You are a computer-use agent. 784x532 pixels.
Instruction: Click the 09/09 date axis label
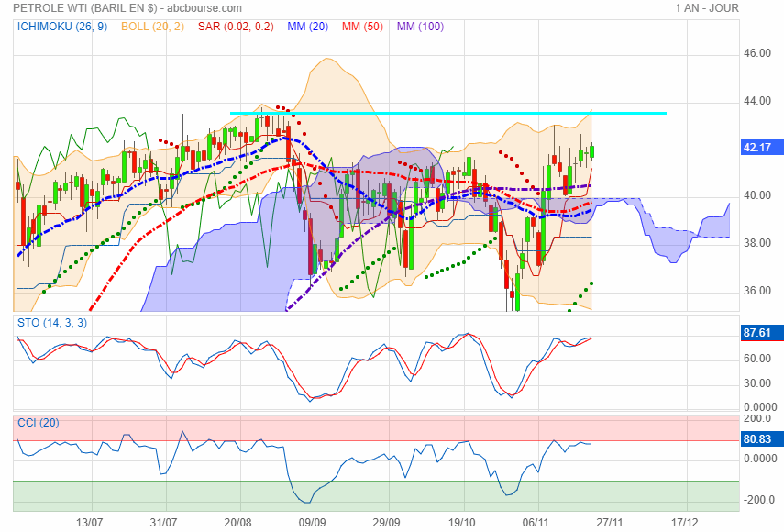click(x=313, y=523)
